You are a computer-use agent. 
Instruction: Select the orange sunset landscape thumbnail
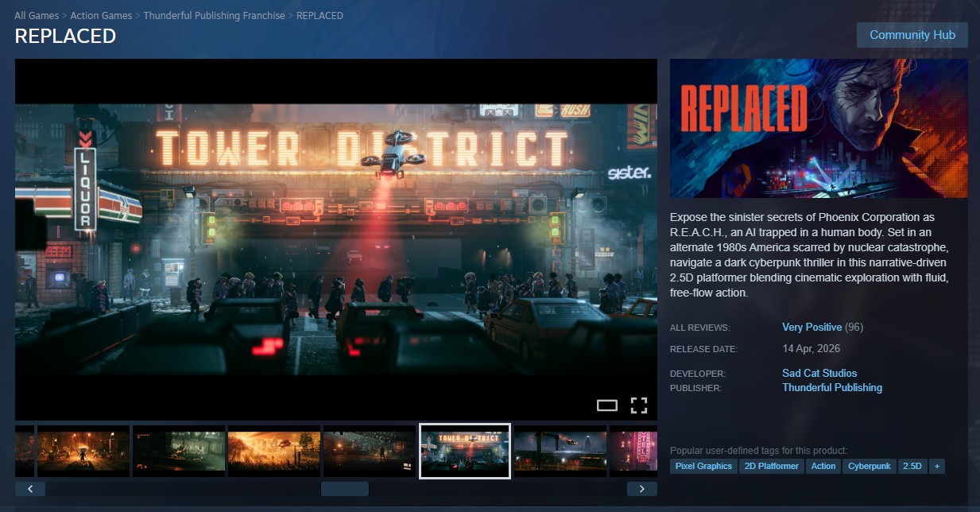coord(274,452)
